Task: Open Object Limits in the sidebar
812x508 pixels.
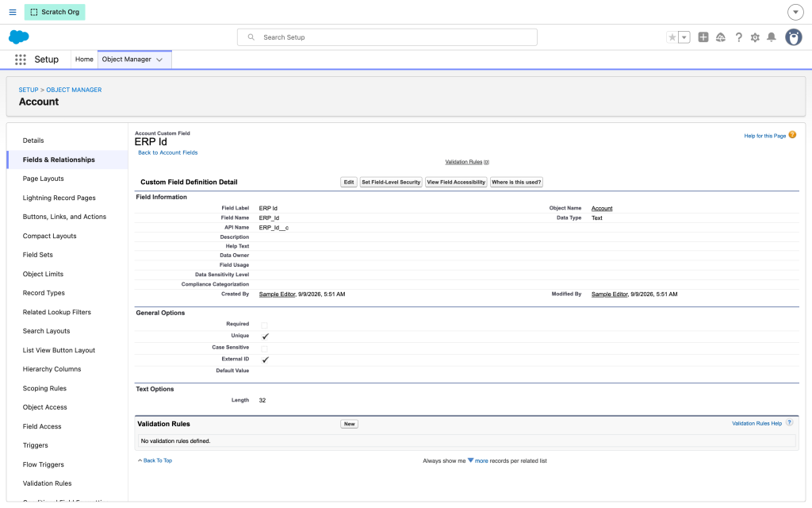Action: tap(43, 274)
